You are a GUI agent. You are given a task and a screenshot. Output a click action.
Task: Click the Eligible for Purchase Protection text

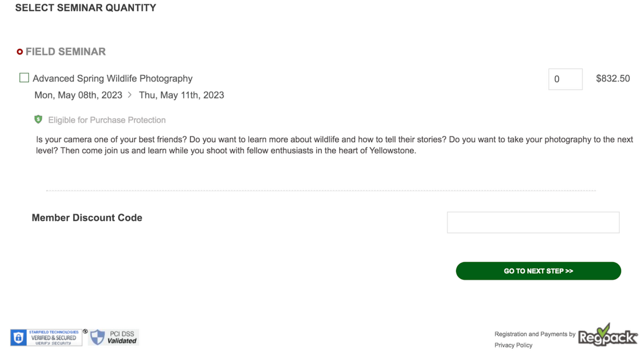tap(107, 120)
